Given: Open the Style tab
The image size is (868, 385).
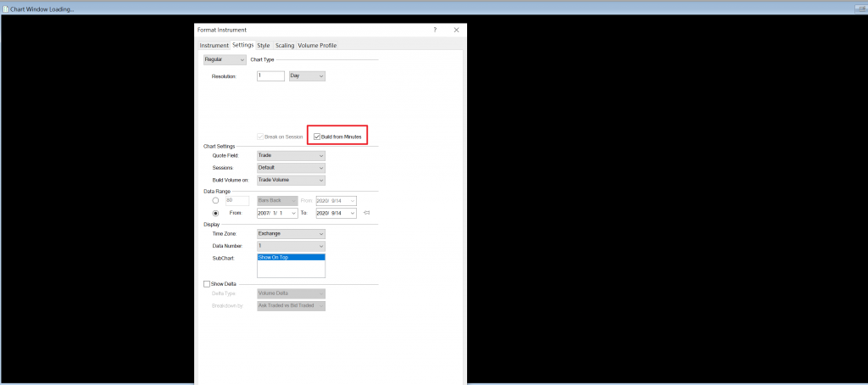Looking at the screenshot, I should (x=264, y=45).
